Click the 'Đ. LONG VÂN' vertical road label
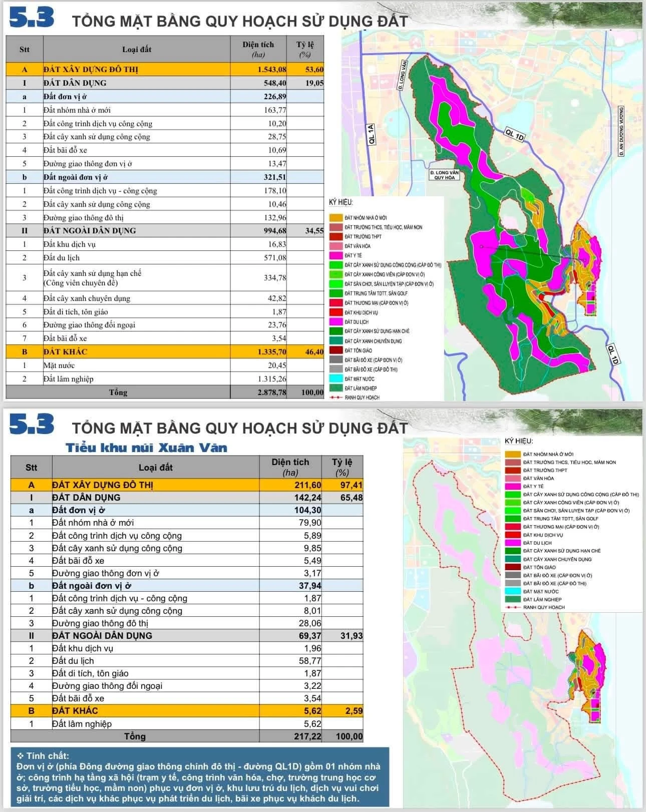646x812 pixels. coord(402,75)
